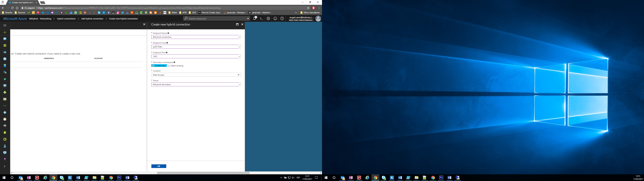Click the horizontal scrollbar at bottom

pyautogui.click(x=203, y=173)
